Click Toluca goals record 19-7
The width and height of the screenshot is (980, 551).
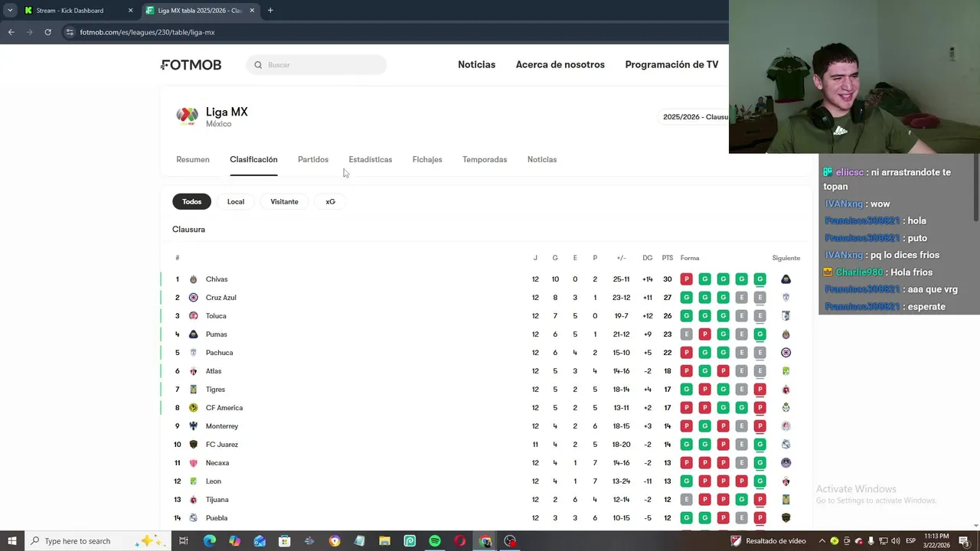click(621, 316)
